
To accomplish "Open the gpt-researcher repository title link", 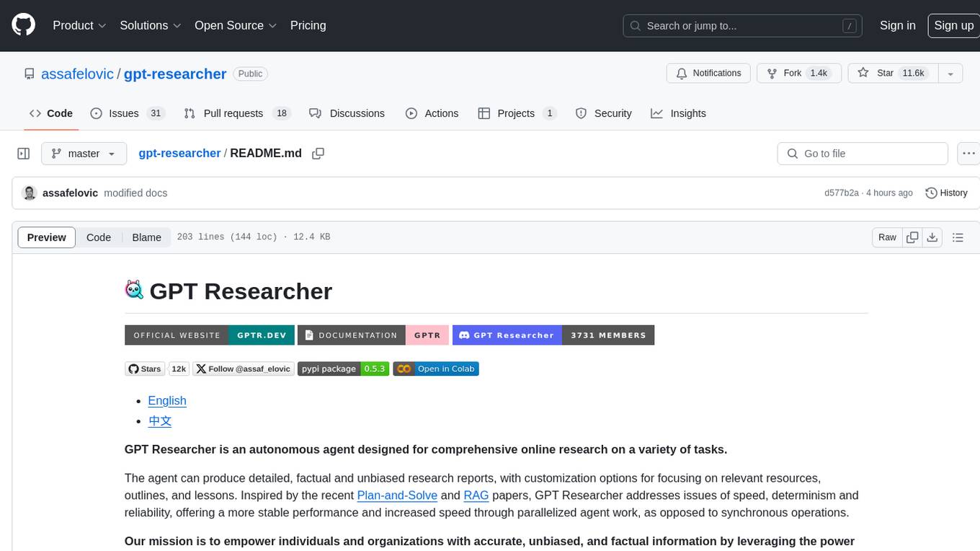I will point(175,74).
